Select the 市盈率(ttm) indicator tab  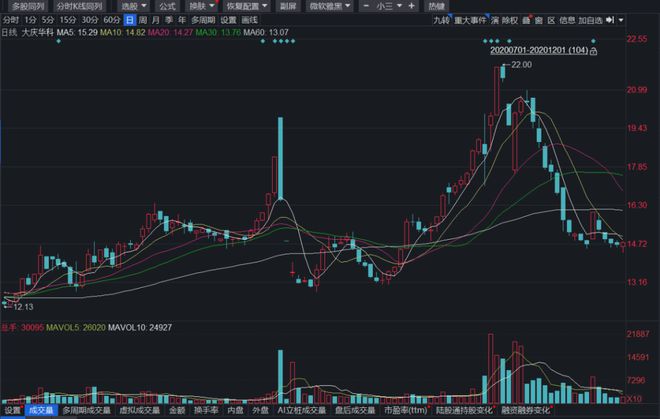tap(406, 410)
